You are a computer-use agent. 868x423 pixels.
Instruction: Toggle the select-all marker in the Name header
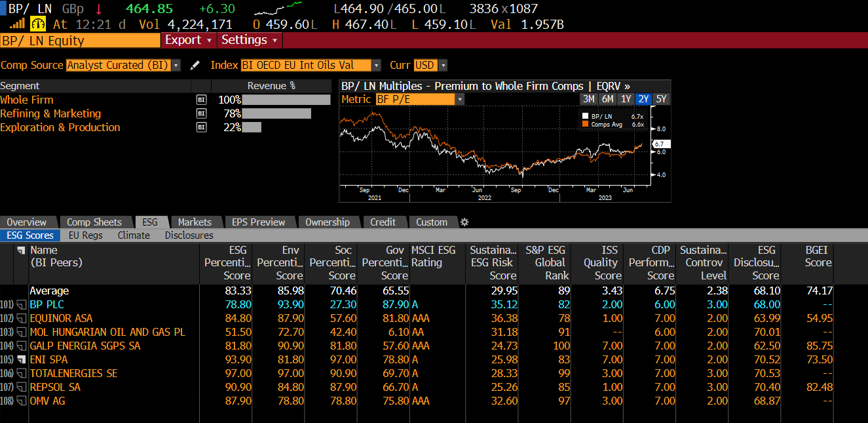pos(21,251)
